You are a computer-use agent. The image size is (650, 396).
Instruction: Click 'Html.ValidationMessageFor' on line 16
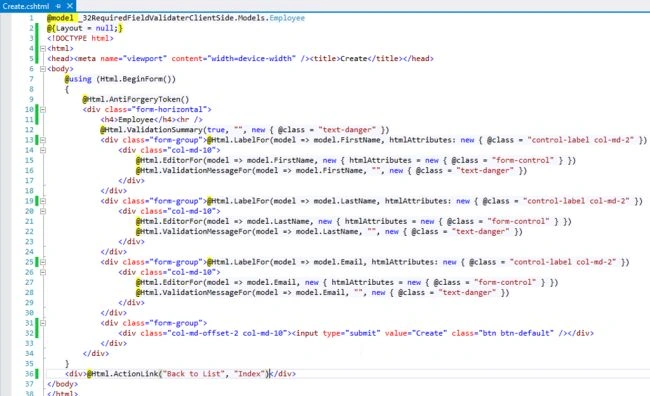point(196,170)
